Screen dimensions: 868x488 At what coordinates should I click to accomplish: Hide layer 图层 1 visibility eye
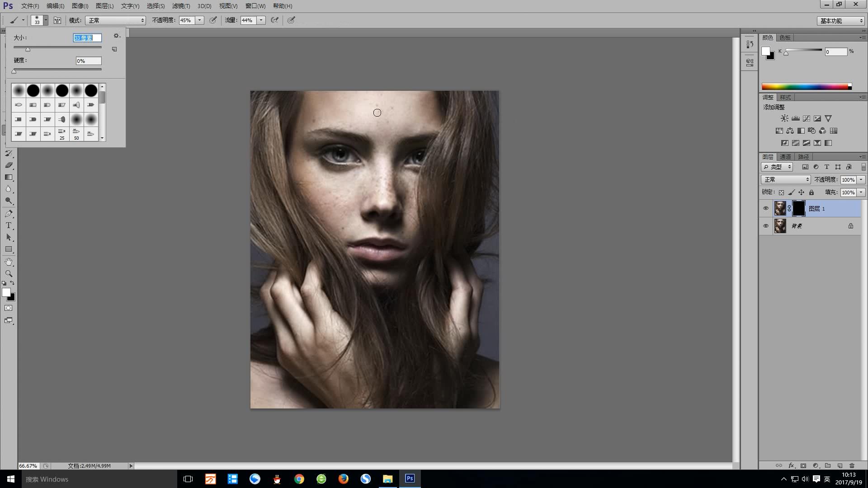point(765,208)
